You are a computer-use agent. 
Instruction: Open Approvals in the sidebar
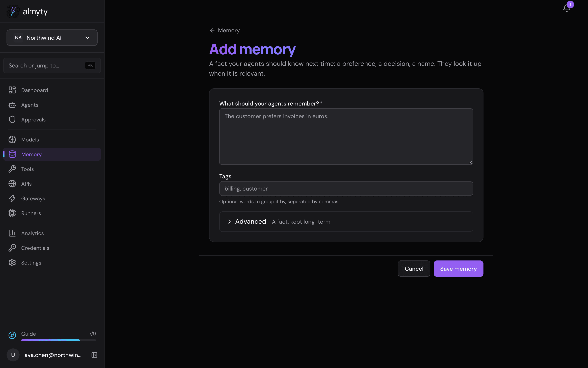point(52,120)
